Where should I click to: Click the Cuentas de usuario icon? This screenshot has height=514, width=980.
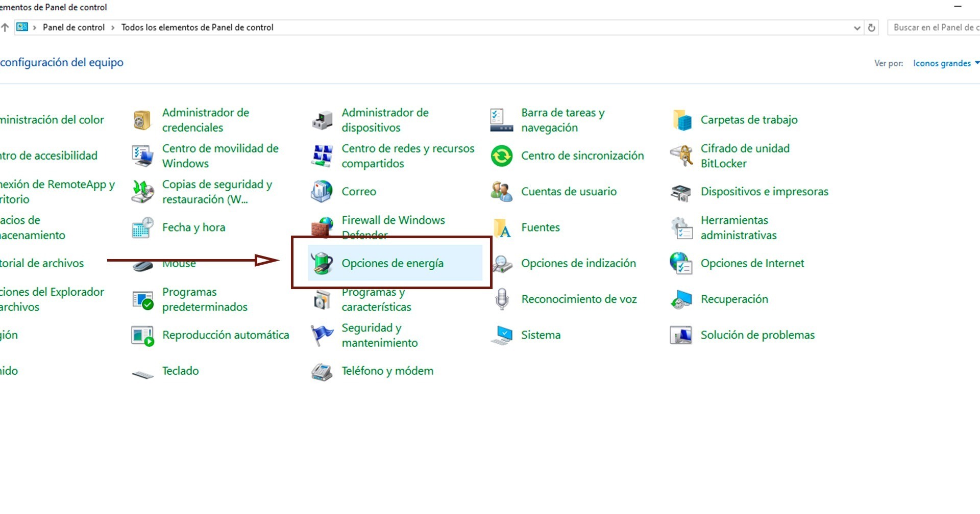pyautogui.click(x=502, y=192)
